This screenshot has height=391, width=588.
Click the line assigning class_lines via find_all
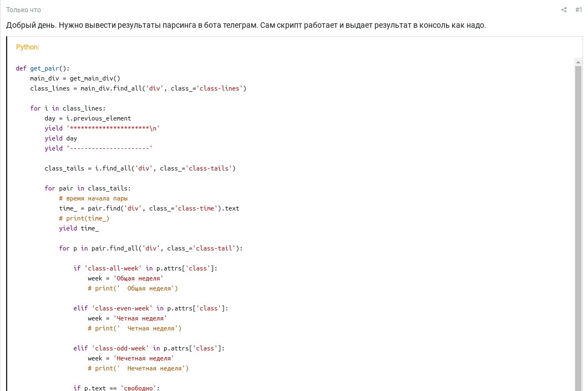pos(138,88)
